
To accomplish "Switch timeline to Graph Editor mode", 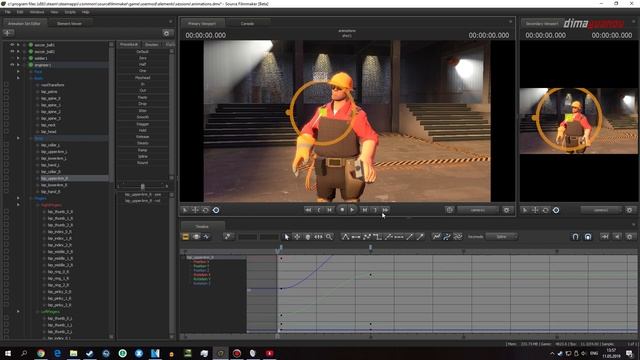I will [x=207, y=237].
